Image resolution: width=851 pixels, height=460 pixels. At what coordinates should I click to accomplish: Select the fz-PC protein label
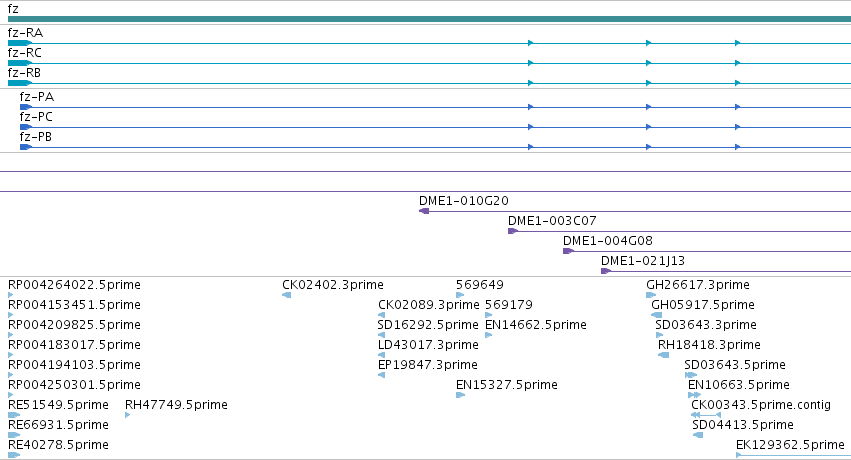click(36, 117)
